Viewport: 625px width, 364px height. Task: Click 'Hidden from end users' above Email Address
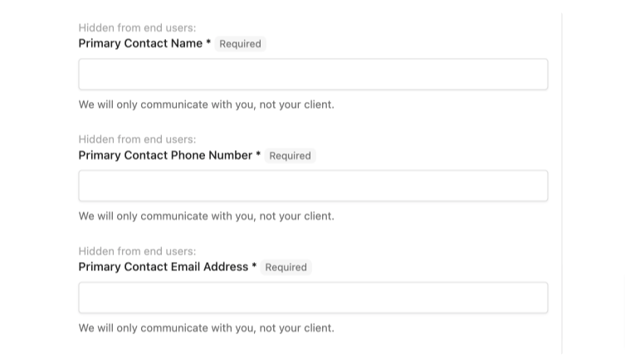pos(137,251)
